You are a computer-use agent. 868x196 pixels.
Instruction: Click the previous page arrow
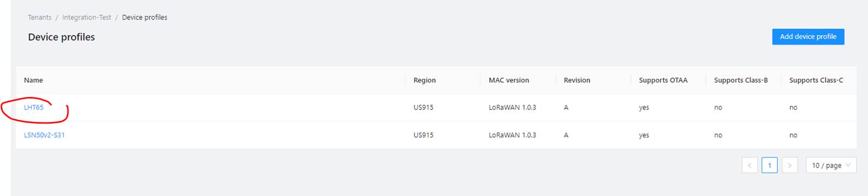point(750,166)
